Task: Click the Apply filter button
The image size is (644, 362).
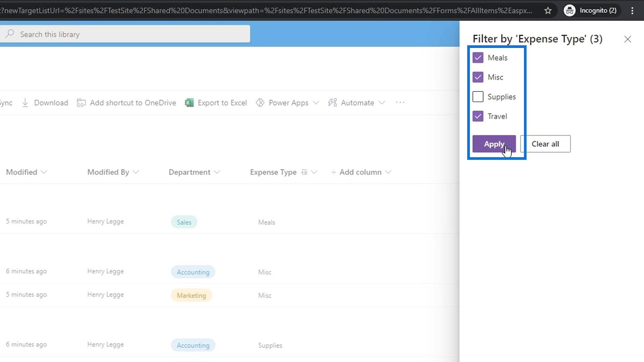Action: pos(494,144)
